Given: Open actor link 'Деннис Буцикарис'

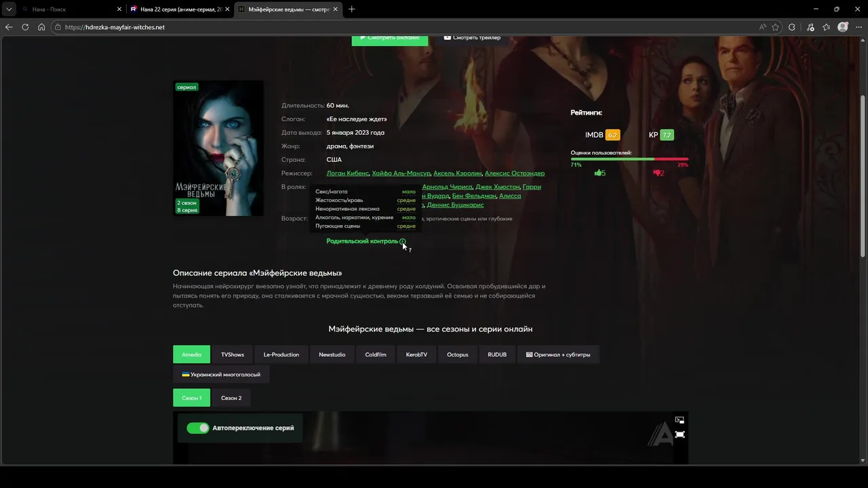Looking at the screenshot, I should tap(455, 205).
